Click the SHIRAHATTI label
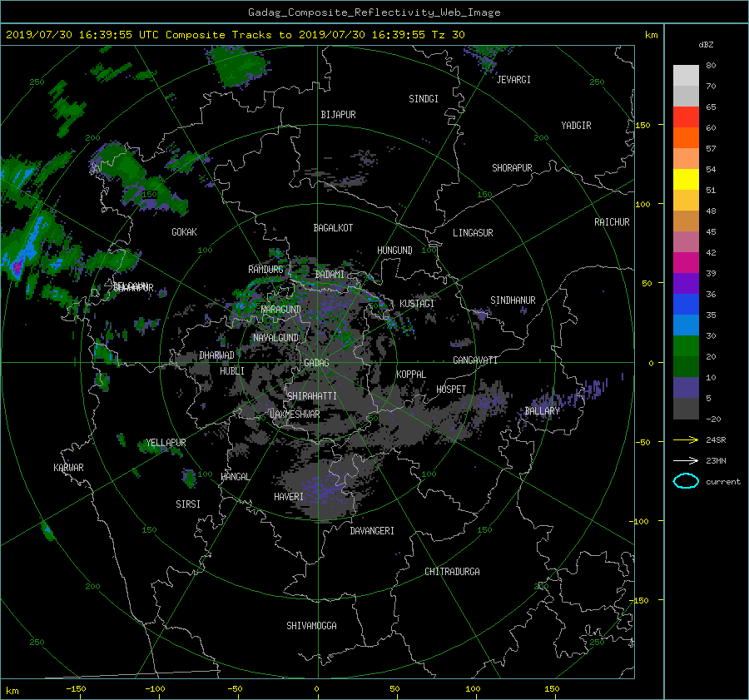Image resolution: width=749 pixels, height=700 pixels. point(312,396)
